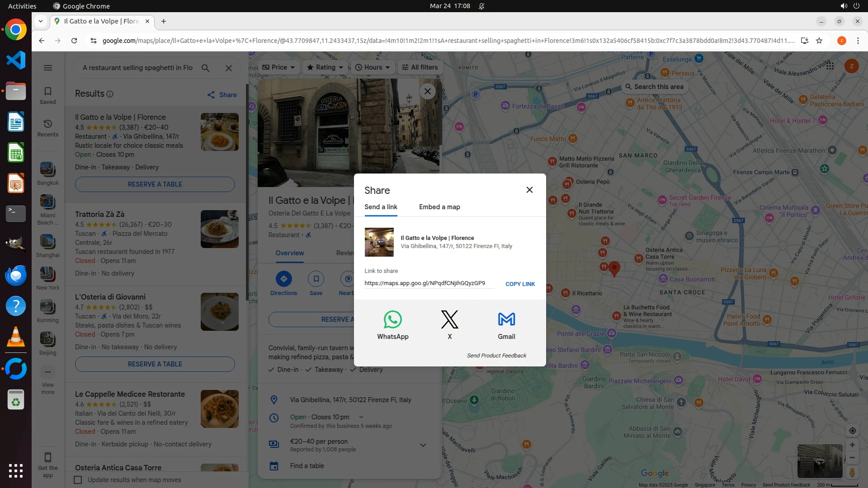The image size is (868, 488).
Task: Zoom in the map with plus button
Action: coord(852,445)
